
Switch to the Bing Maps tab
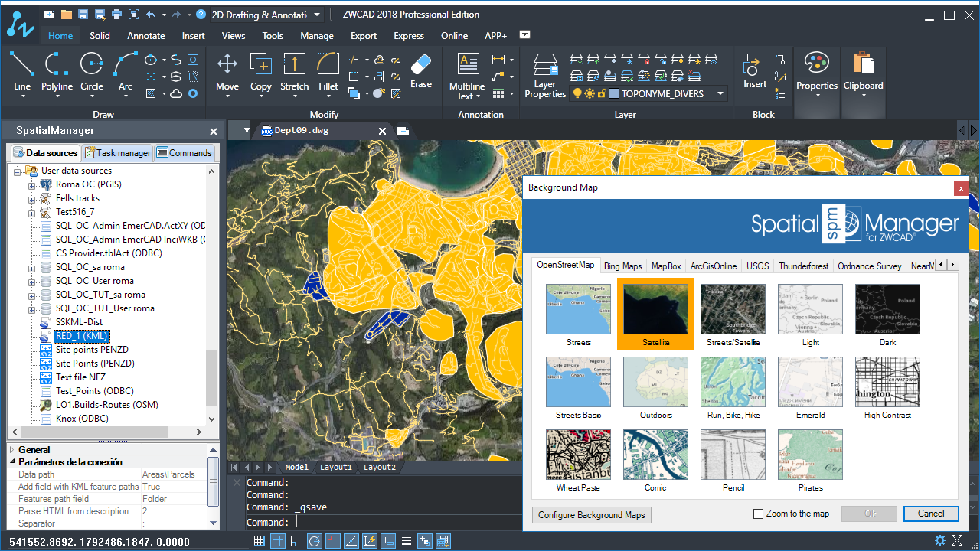coord(622,266)
